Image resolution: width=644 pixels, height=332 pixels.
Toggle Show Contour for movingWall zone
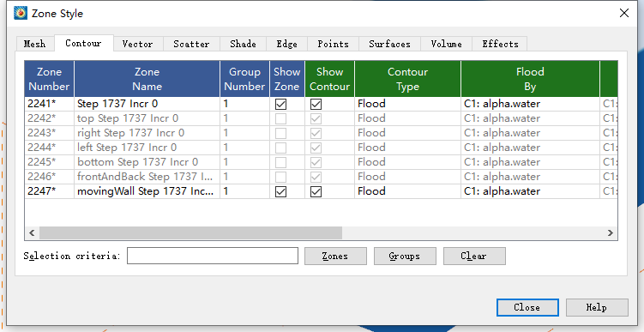click(x=316, y=191)
